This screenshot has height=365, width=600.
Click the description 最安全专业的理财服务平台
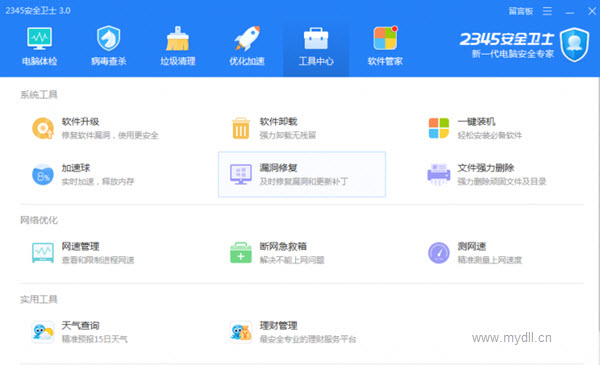[308, 339]
